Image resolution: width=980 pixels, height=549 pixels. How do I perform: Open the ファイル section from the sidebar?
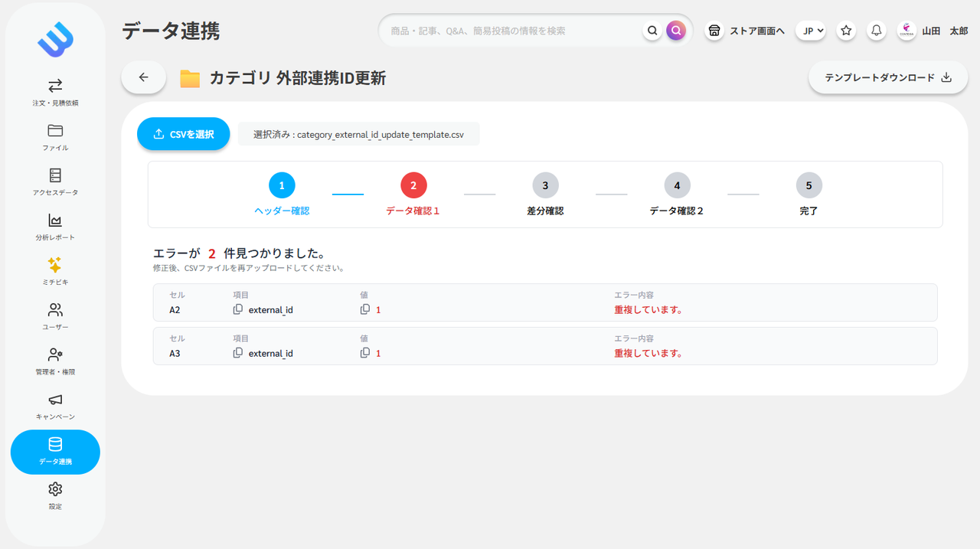pyautogui.click(x=54, y=138)
